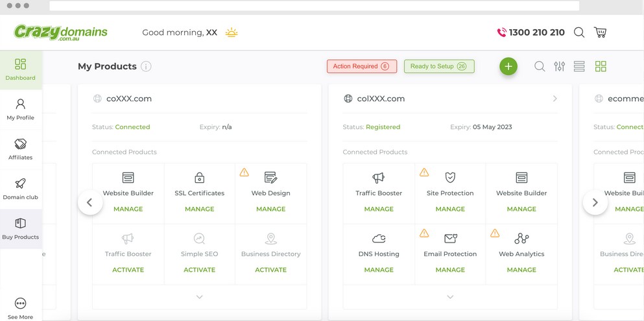
Task: Click the Web Analytics graph icon
Action: click(521, 239)
